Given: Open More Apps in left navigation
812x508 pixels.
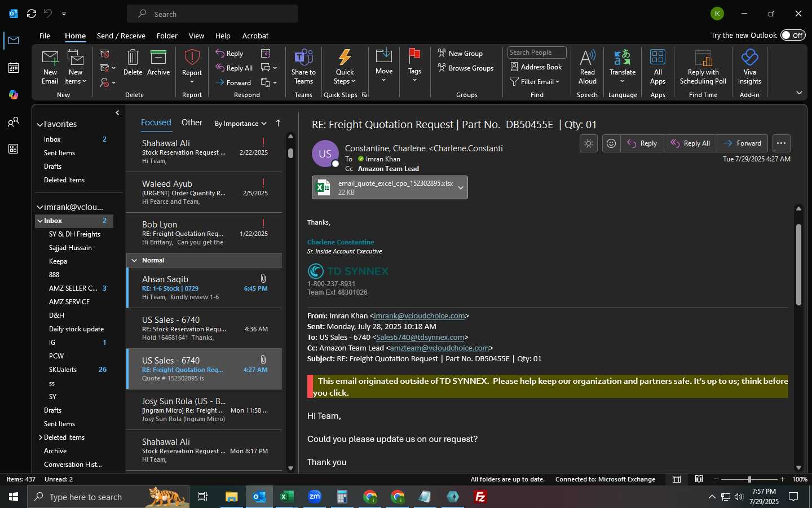Looking at the screenshot, I should click(14, 149).
